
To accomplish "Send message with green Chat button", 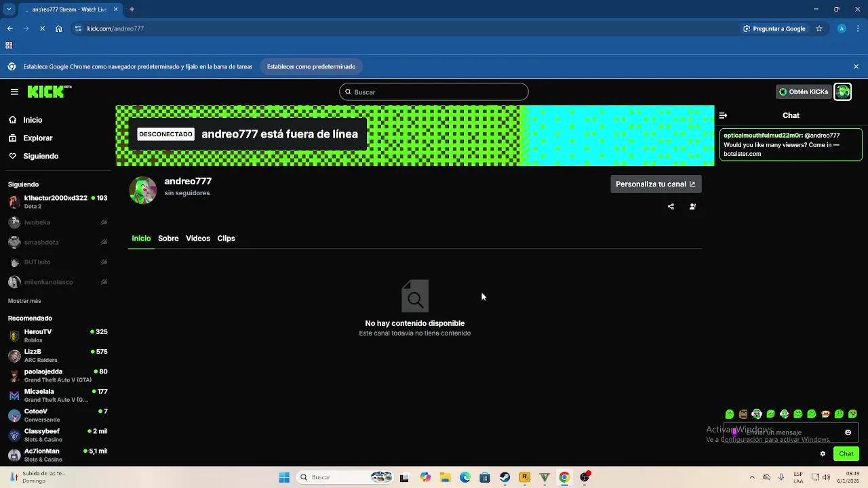I will [846, 453].
